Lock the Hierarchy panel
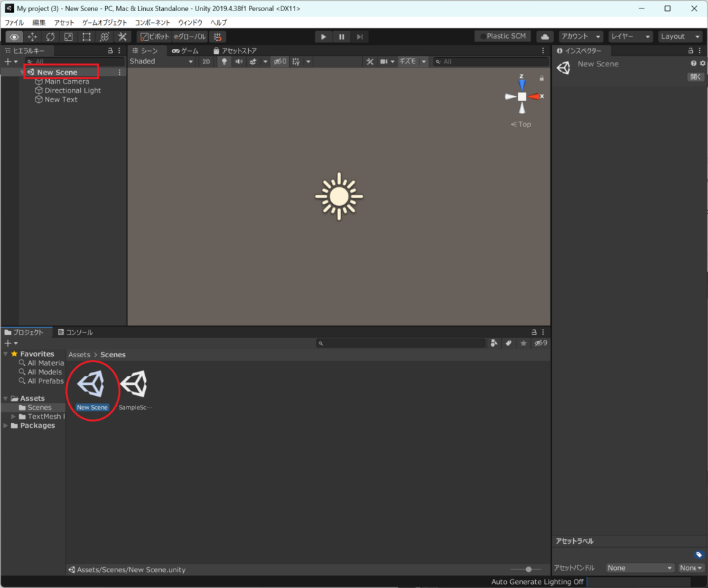 point(110,51)
